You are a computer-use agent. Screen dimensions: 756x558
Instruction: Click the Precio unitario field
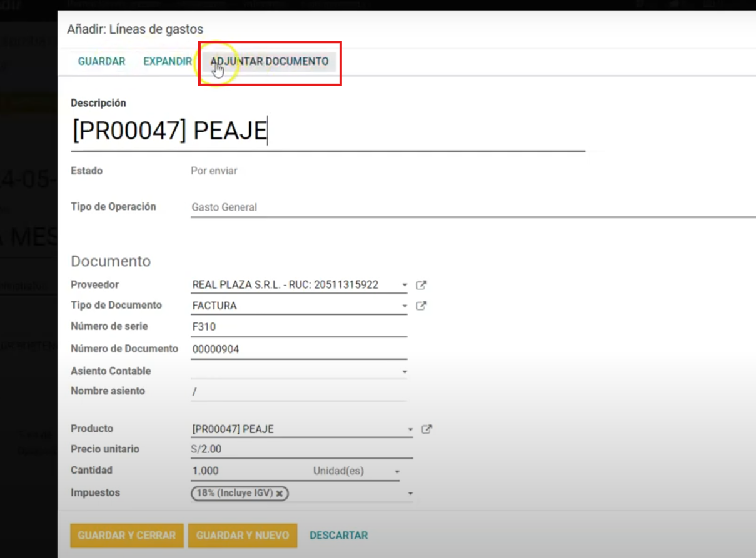pos(301,449)
